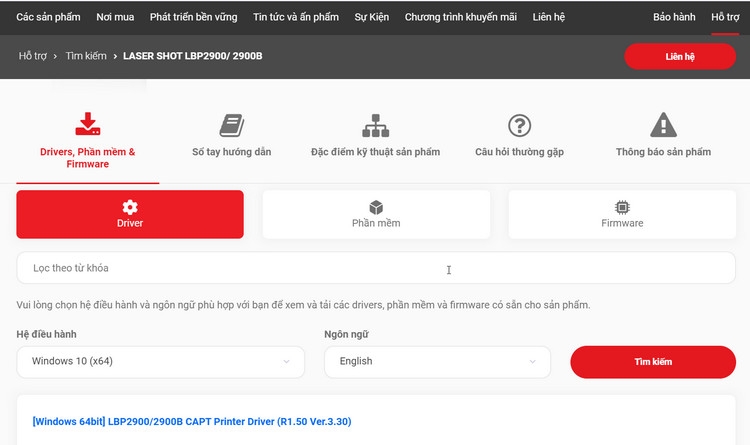Click the Lọc theo từ khóa field
The image size is (750, 445).
(376, 268)
